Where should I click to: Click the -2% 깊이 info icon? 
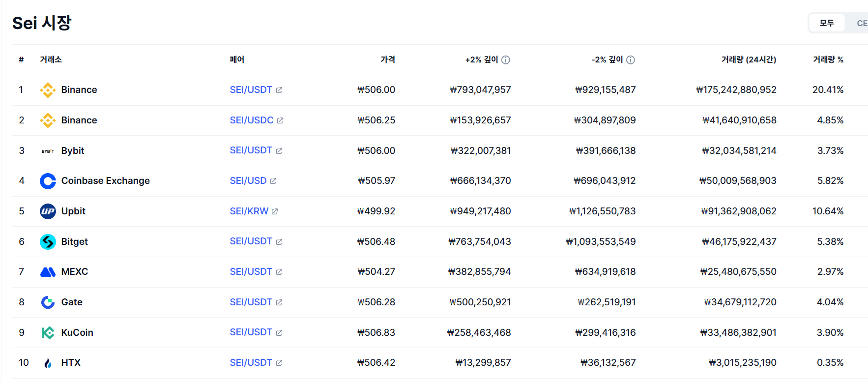631,60
